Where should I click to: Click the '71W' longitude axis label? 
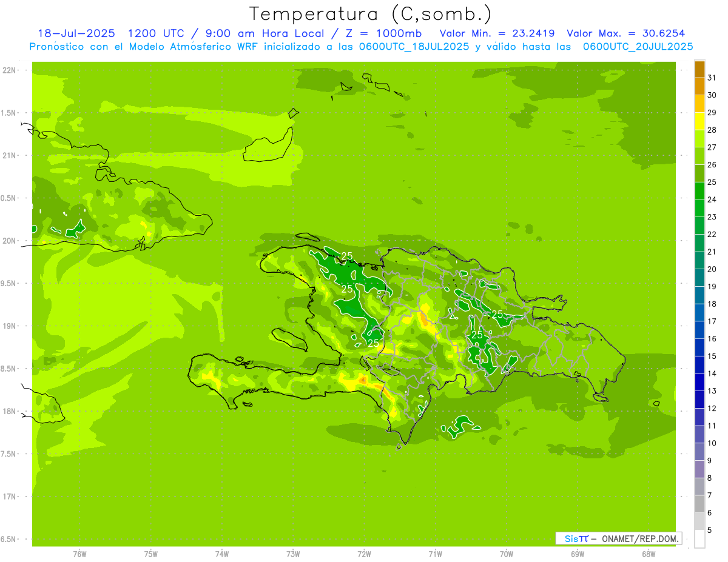(435, 554)
